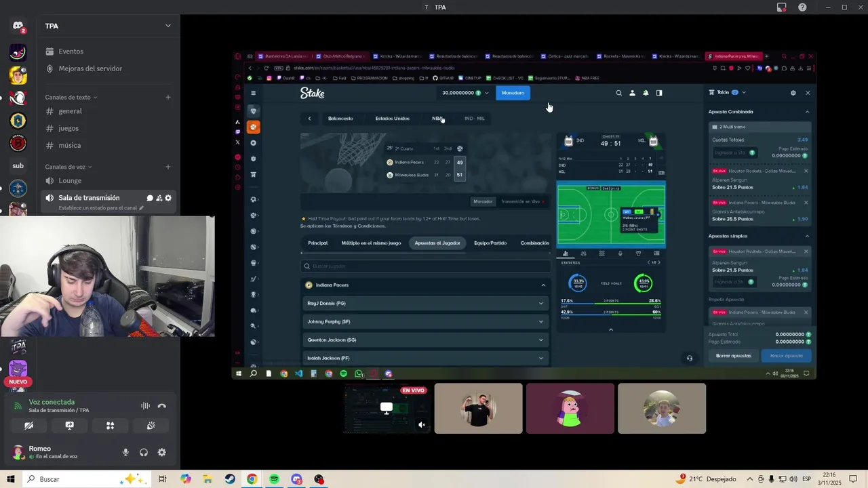
Task: Toggle your camera on
Action: 28,426
